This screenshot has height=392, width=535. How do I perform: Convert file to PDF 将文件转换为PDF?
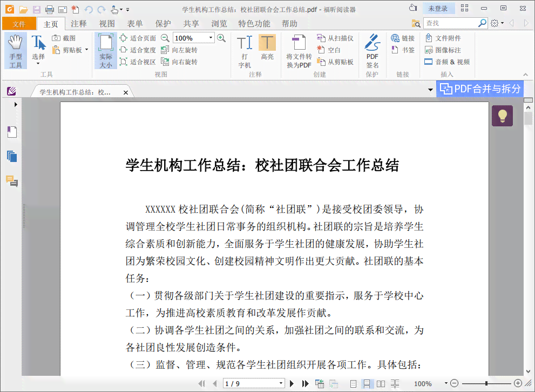point(299,51)
